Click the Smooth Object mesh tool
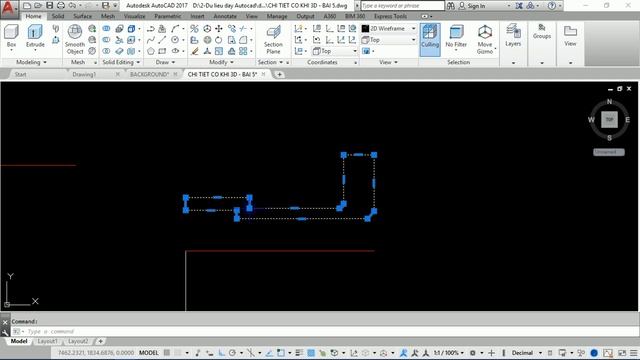 [75, 39]
